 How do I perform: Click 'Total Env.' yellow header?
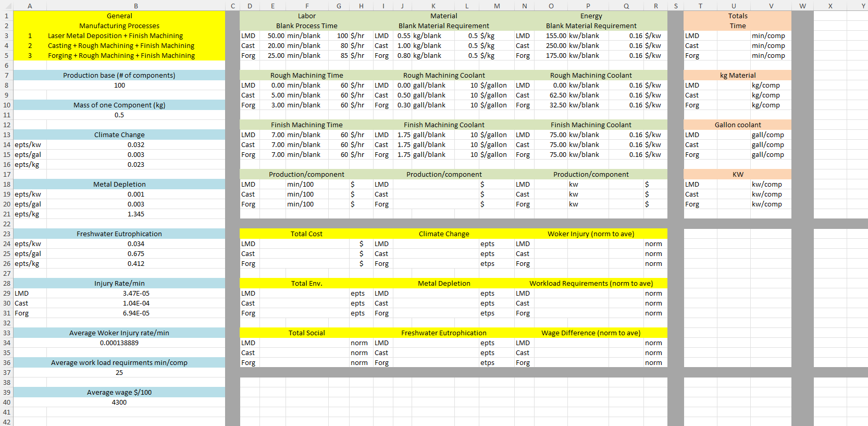(x=306, y=283)
